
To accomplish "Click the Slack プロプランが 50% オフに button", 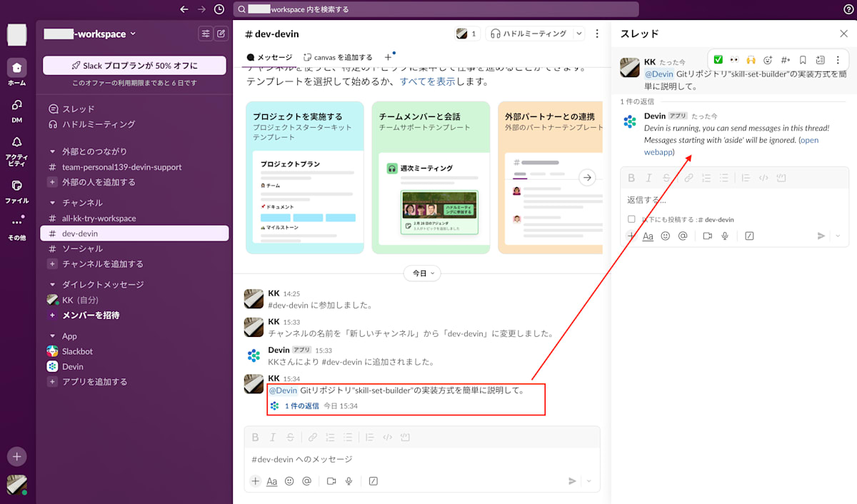I will pos(134,65).
